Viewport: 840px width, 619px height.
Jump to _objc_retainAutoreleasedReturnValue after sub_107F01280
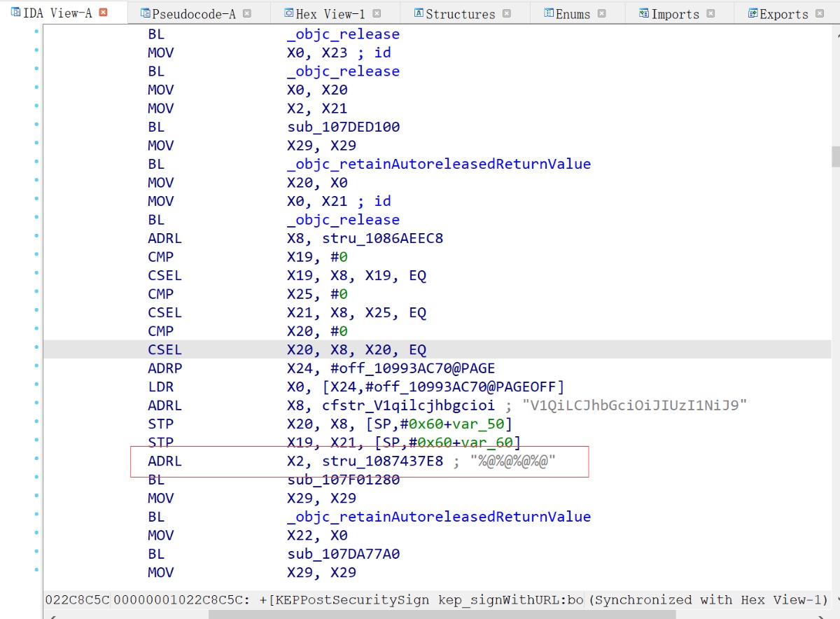[x=439, y=517]
